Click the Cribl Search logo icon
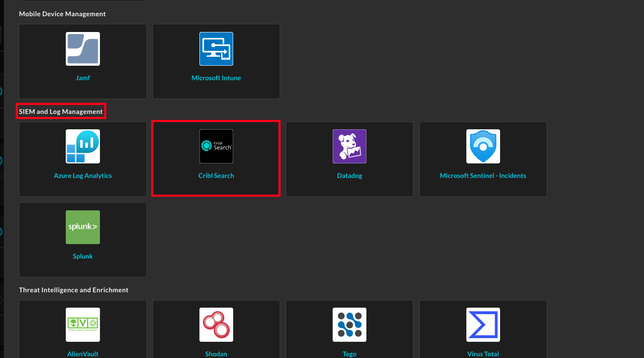 [216, 146]
